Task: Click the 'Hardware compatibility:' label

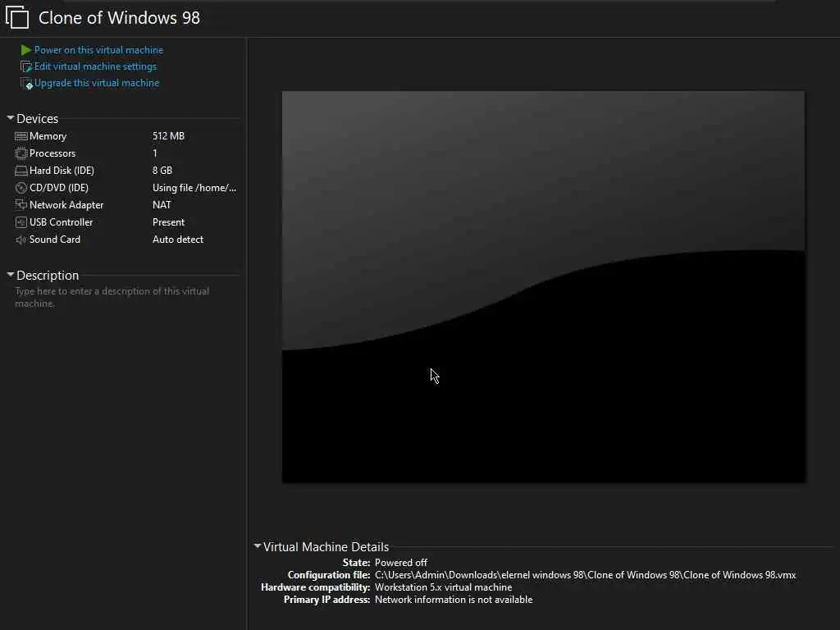Action: [316, 587]
